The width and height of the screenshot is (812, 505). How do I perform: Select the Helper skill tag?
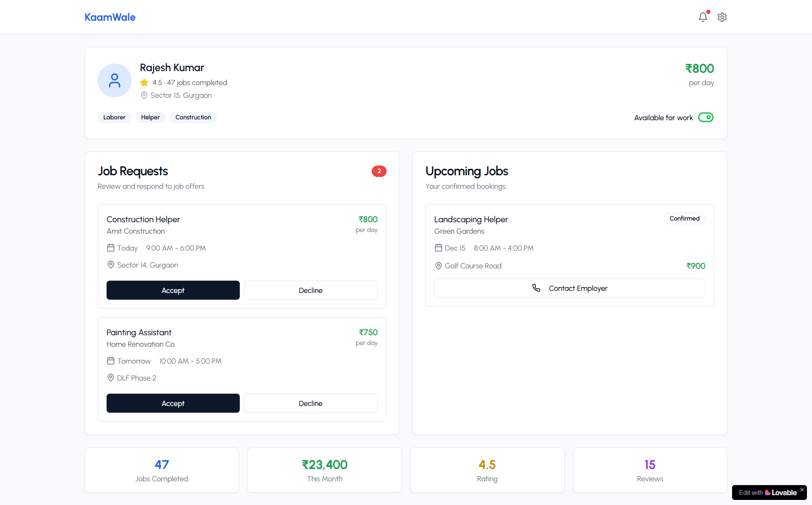pyautogui.click(x=150, y=117)
